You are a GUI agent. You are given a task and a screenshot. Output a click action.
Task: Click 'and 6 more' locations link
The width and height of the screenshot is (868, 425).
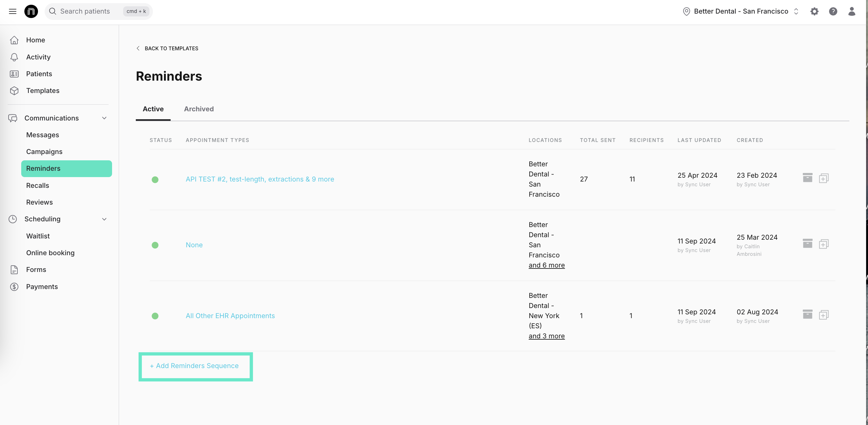pos(547,266)
